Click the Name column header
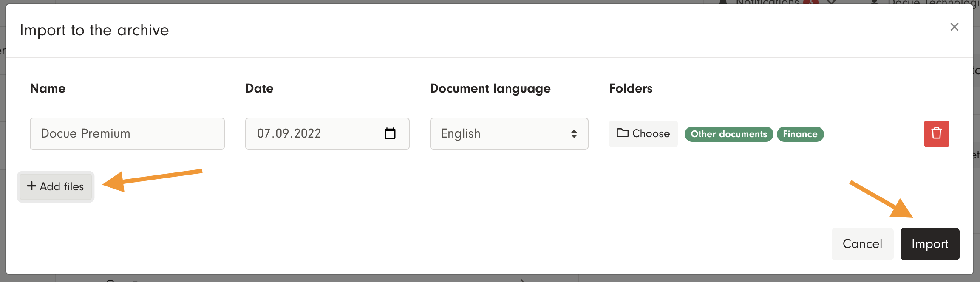This screenshot has width=980, height=282. tap(48, 88)
